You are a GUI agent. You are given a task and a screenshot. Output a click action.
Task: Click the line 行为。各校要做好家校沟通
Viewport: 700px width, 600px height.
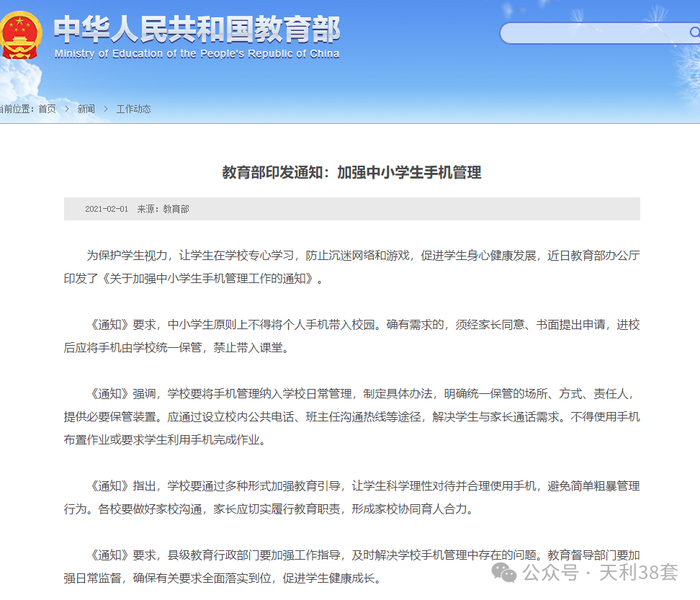pos(269,509)
